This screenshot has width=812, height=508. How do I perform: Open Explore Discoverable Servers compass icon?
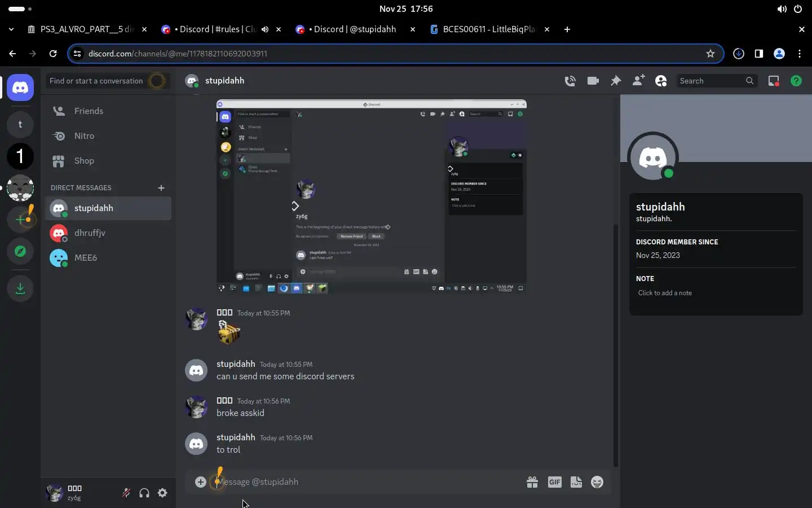[x=20, y=251]
